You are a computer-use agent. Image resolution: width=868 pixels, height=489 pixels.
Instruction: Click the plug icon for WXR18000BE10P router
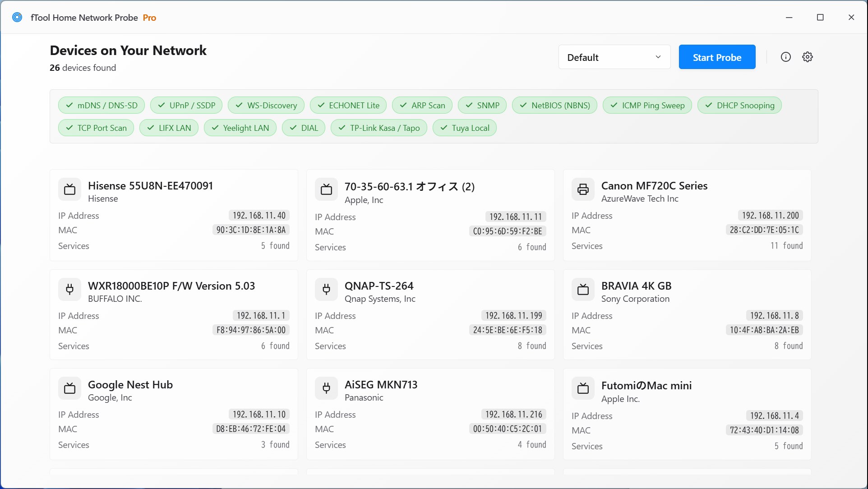coord(69,289)
